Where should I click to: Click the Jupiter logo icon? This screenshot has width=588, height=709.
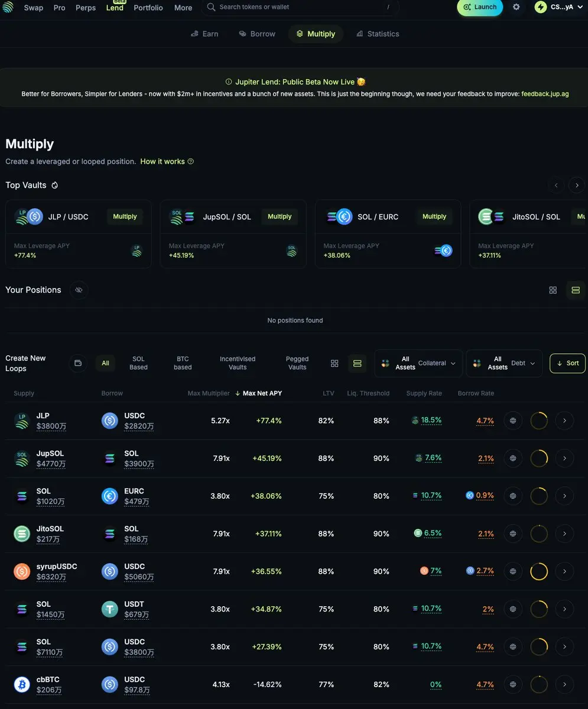coord(8,7)
